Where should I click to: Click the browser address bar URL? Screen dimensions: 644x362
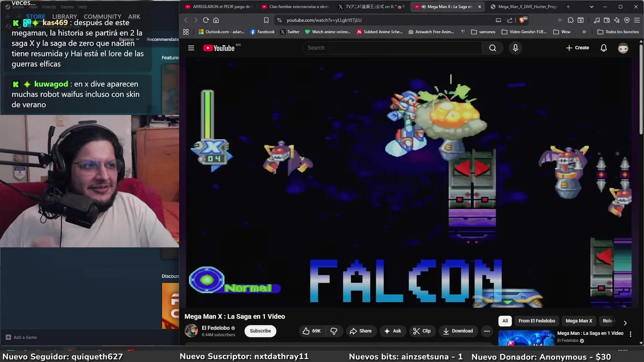(324, 20)
